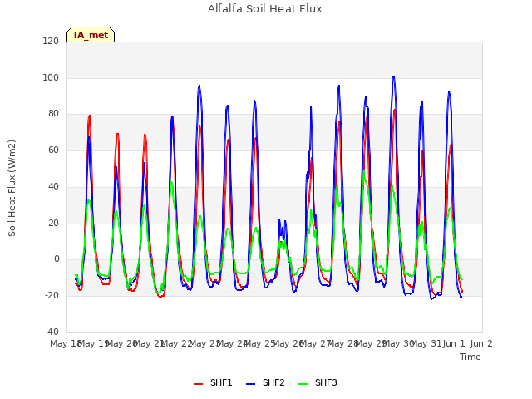Image resolution: width=532 pixels, height=399 pixels.
Task: Click the May 18 x-axis date label
Action: (x=66, y=343)
